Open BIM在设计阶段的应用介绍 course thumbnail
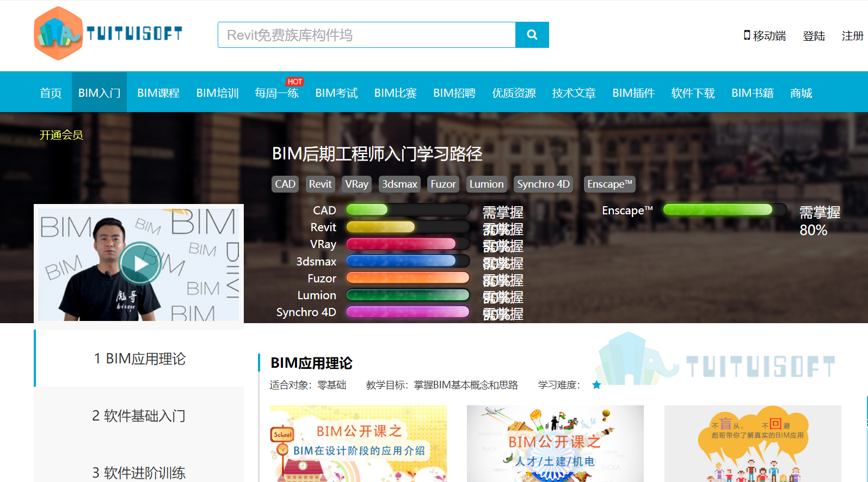 click(x=358, y=443)
